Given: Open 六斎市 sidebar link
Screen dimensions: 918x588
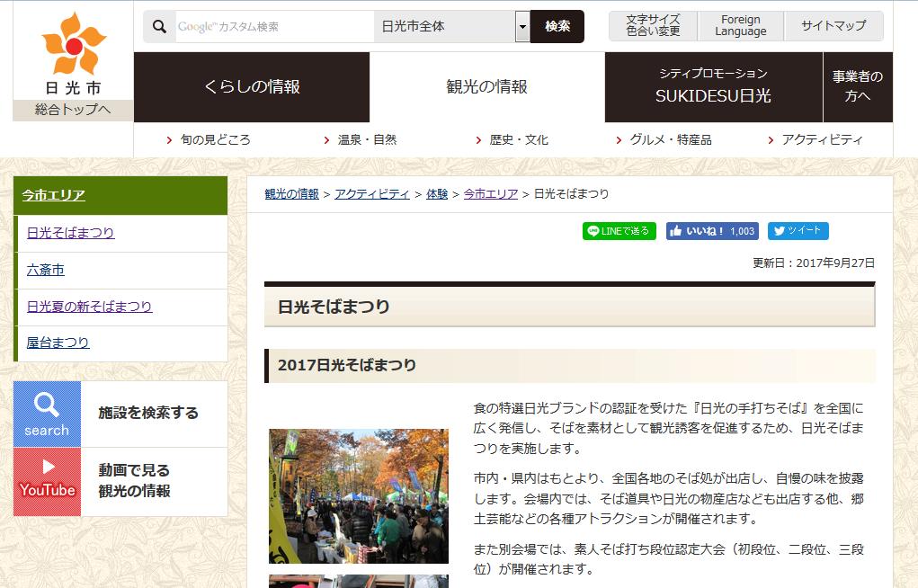Looking at the screenshot, I should pyautogui.click(x=46, y=270).
